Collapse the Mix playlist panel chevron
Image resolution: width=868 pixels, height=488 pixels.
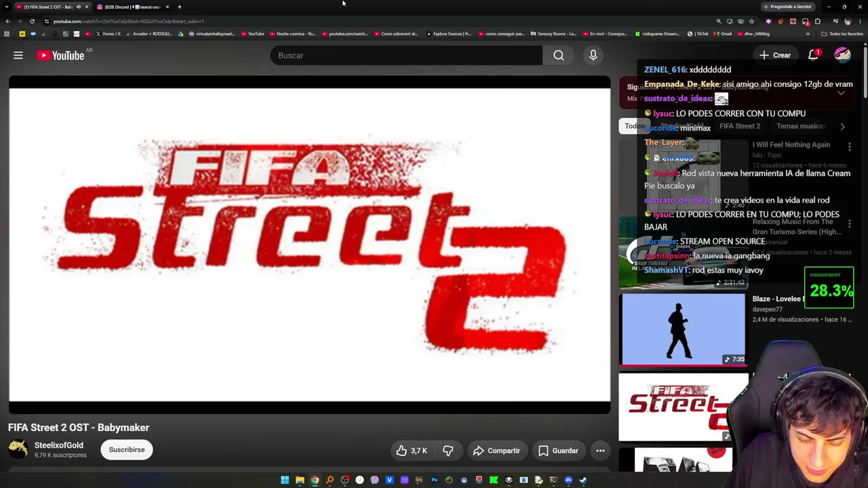click(x=841, y=93)
